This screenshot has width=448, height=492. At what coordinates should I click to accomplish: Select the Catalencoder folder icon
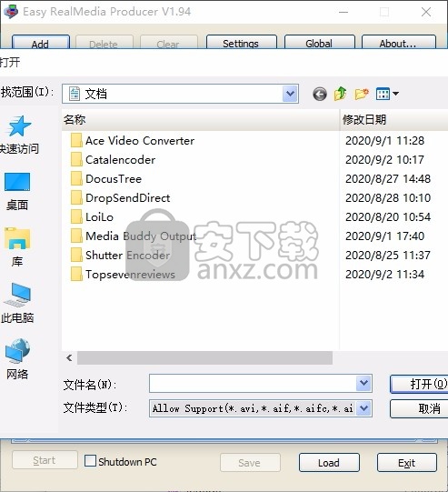pos(76,160)
